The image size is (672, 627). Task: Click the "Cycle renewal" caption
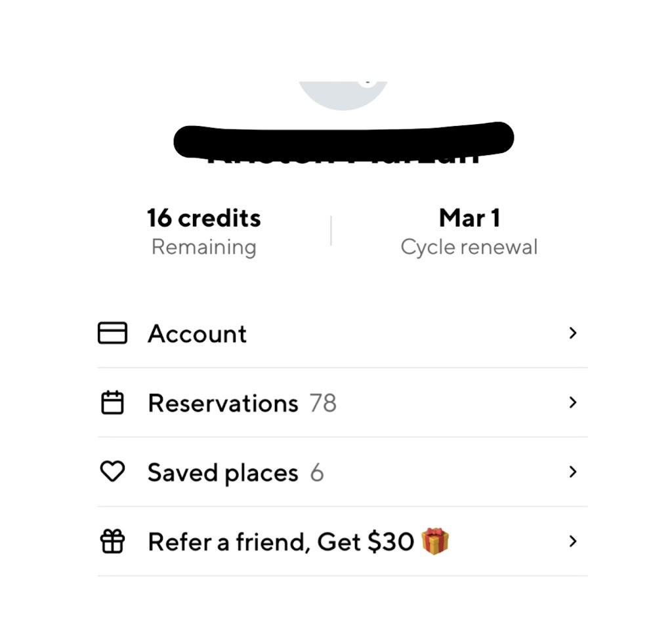pyautogui.click(x=469, y=248)
